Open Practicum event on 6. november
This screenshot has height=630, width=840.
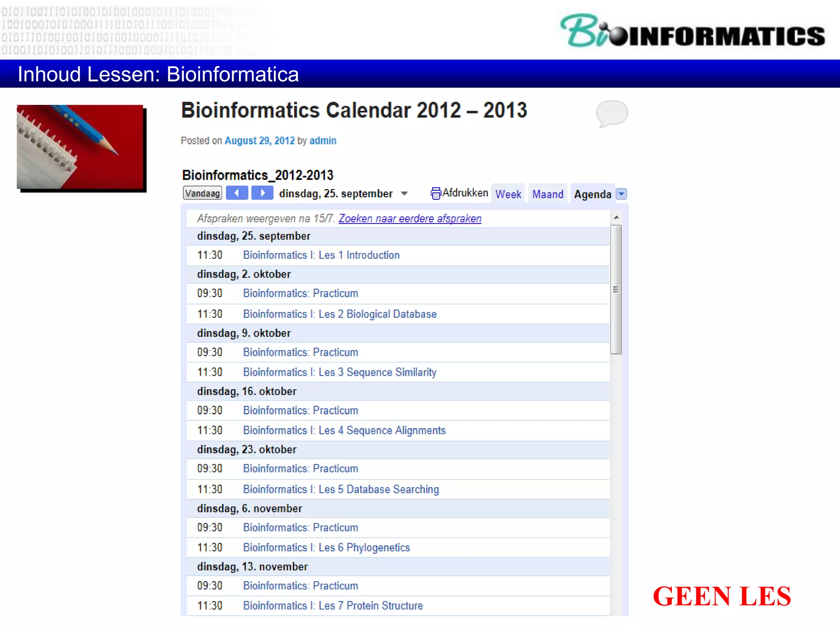click(x=301, y=527)
